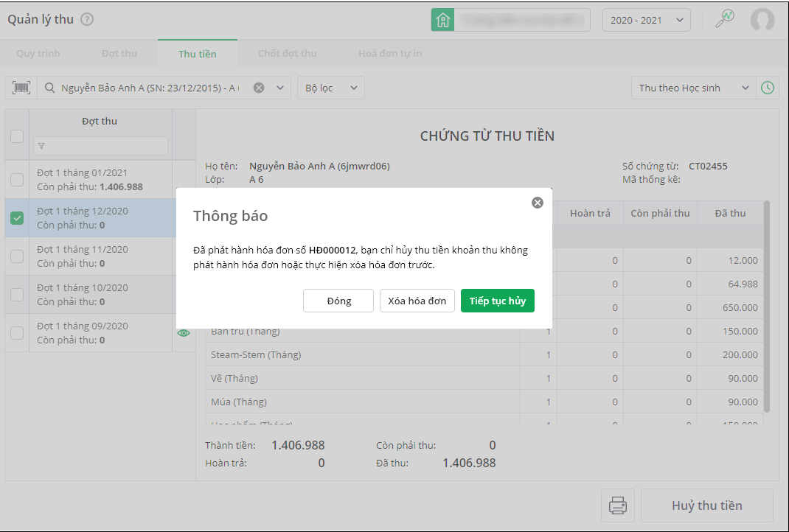Click the help question mark icon
The width and height of the screenshot is (789, 532).
[87, 20]
